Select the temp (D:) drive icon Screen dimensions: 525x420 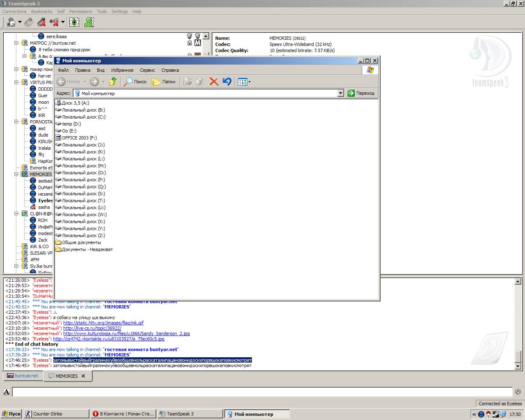(58, 124)
